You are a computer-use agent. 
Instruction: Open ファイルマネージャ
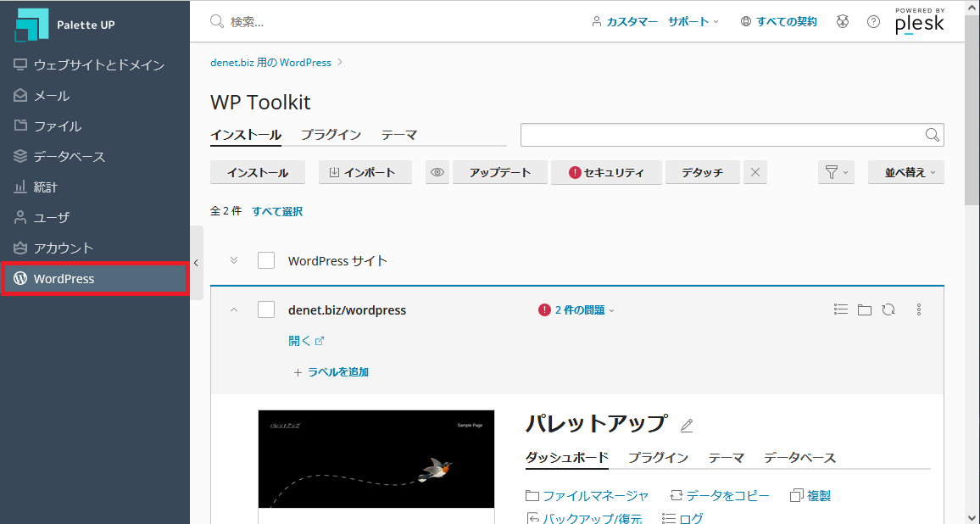[x=587, y=496]
